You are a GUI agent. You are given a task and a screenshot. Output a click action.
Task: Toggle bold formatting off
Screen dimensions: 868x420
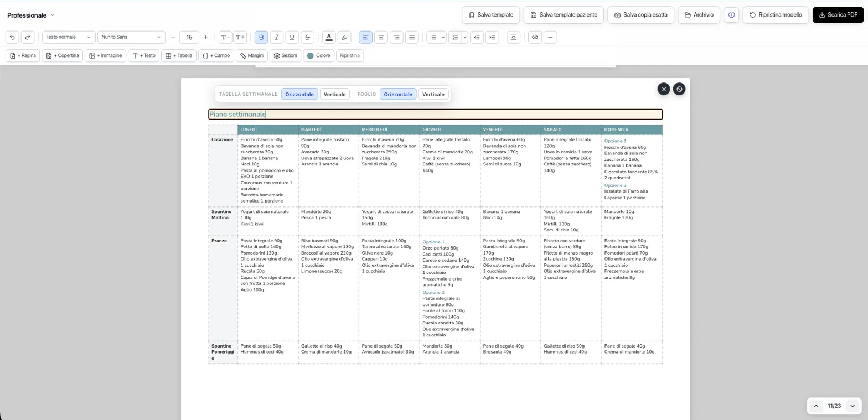click(261, 37)
